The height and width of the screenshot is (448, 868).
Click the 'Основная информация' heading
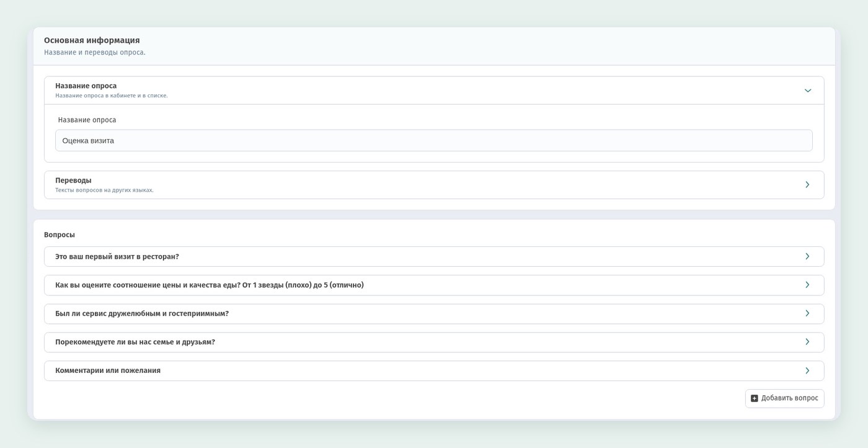click(x=92, y=40)
